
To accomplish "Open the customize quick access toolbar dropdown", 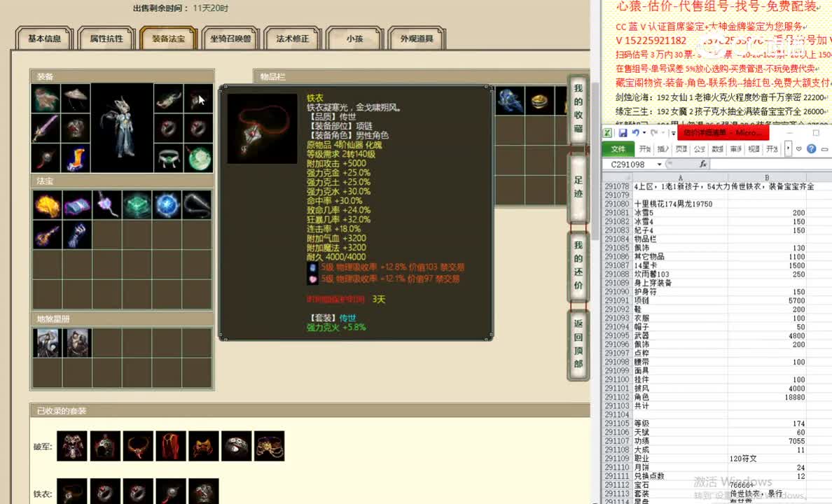I will point(673,133).
